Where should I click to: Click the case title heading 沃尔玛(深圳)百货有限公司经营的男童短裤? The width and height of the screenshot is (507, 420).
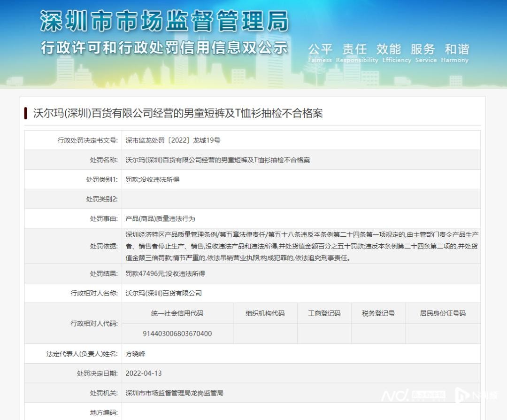(x=177, y=113)
